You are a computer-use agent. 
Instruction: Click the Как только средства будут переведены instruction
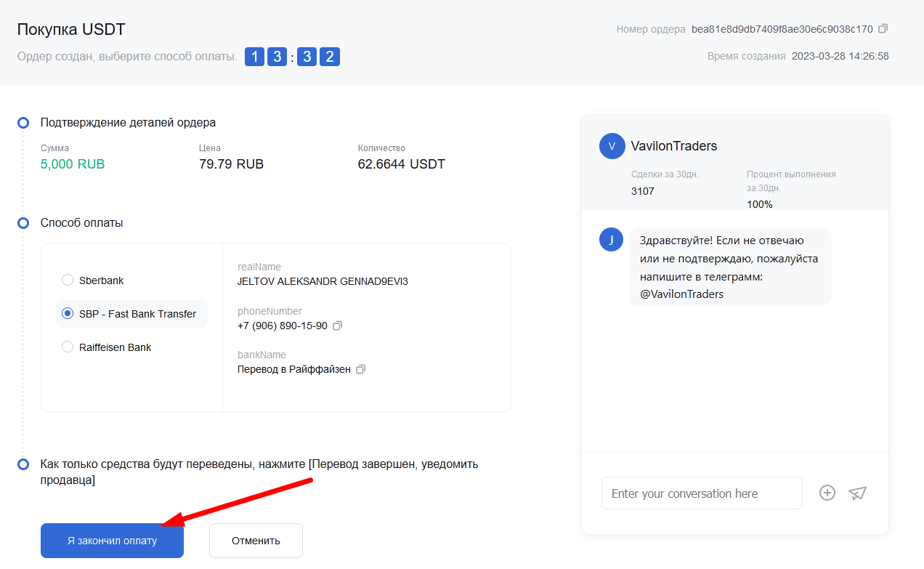click(x=259, y=472)
